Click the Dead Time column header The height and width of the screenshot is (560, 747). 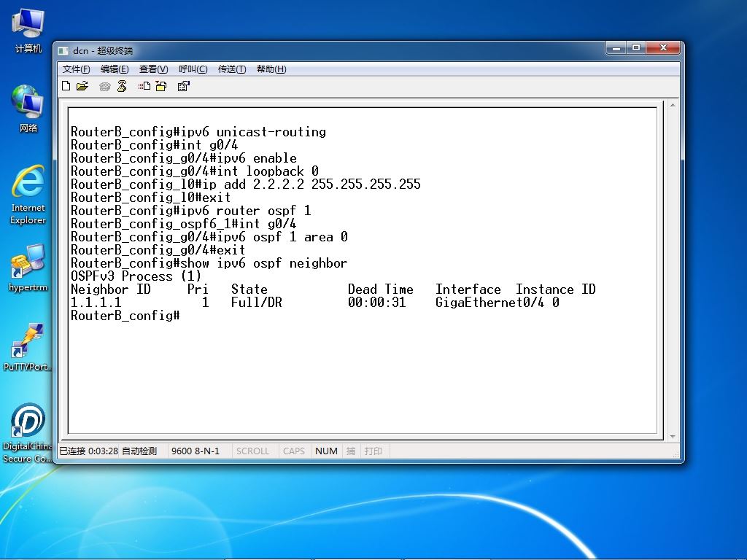click(381, 289)
